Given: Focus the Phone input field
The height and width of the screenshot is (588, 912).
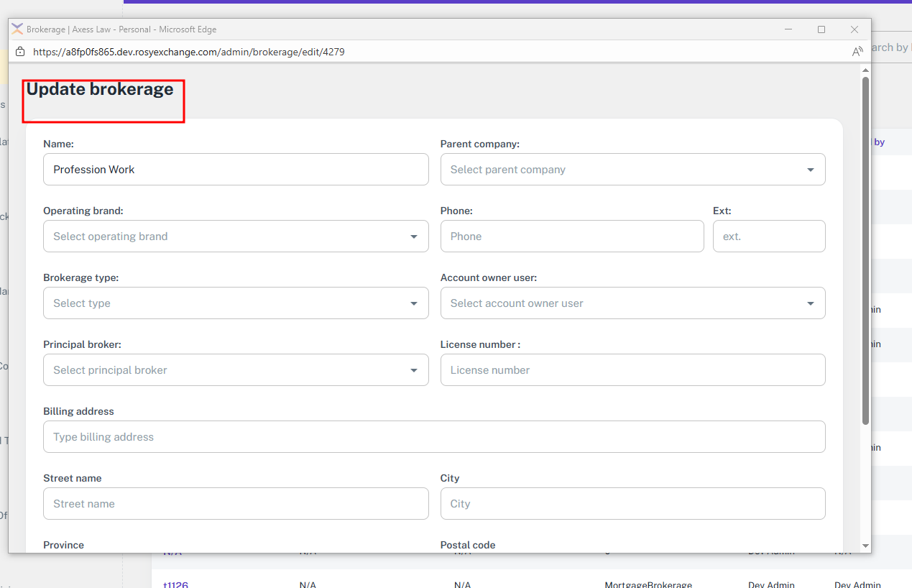Looking at the screenshot, I should coord(571,236).
